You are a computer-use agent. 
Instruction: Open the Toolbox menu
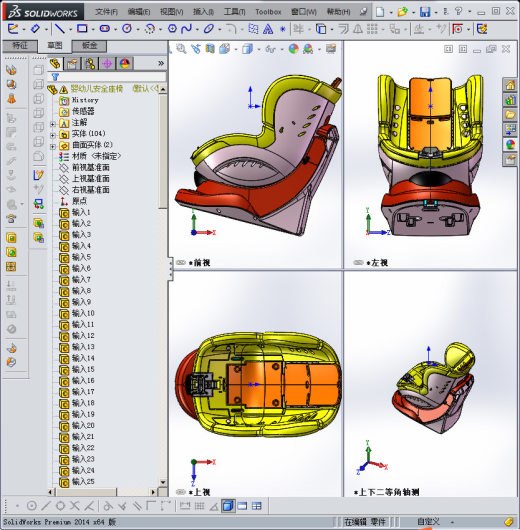click(x=268, y=12)
